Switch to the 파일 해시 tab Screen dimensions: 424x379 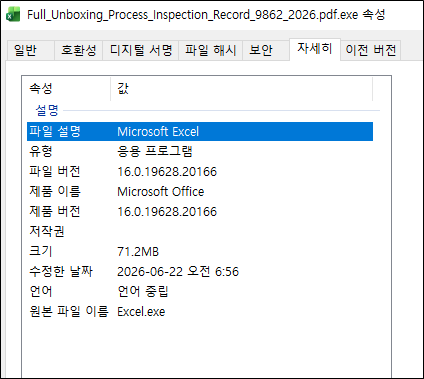click(210, 50)
